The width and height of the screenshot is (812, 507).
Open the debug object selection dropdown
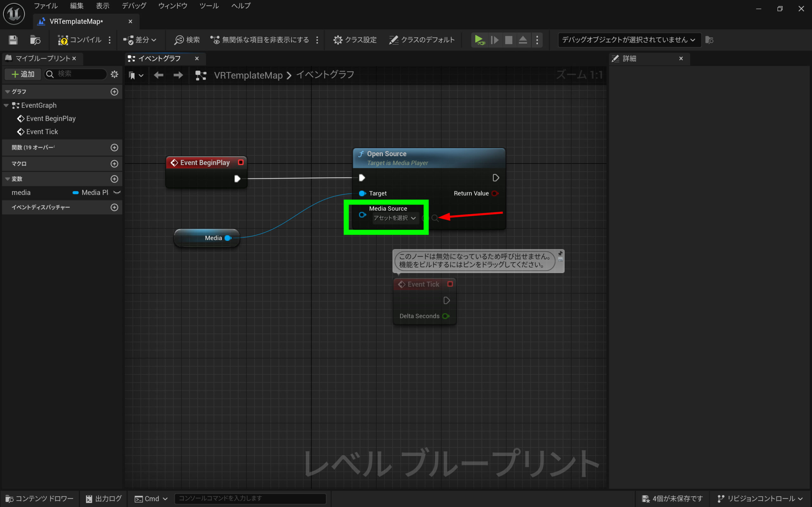[x=629, y=40]
